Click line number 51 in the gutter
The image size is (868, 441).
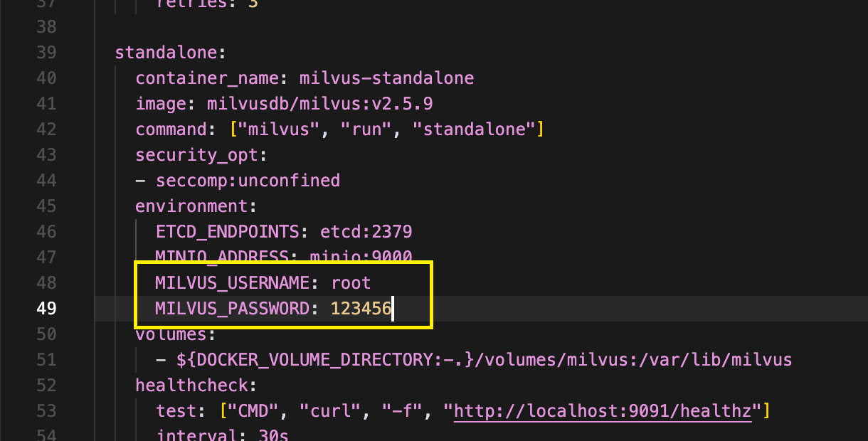click(x=46, y=359)
